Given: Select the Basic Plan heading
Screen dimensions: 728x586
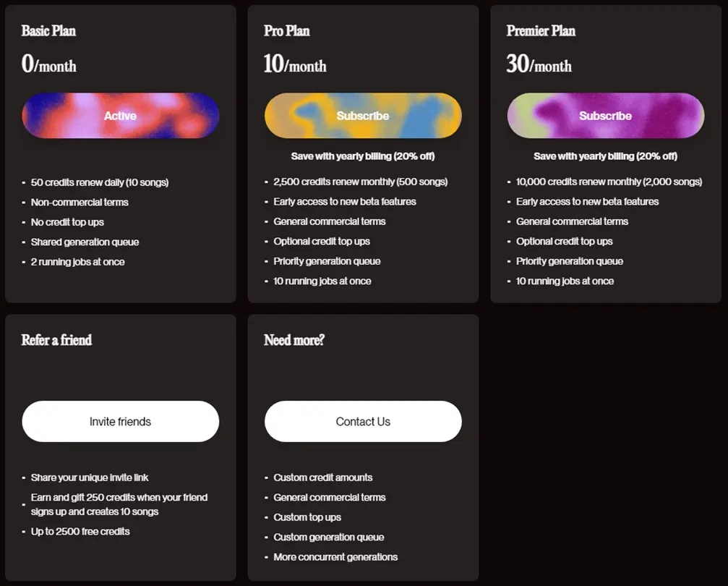Looking at the screenshot, I should tap(48, 31).
